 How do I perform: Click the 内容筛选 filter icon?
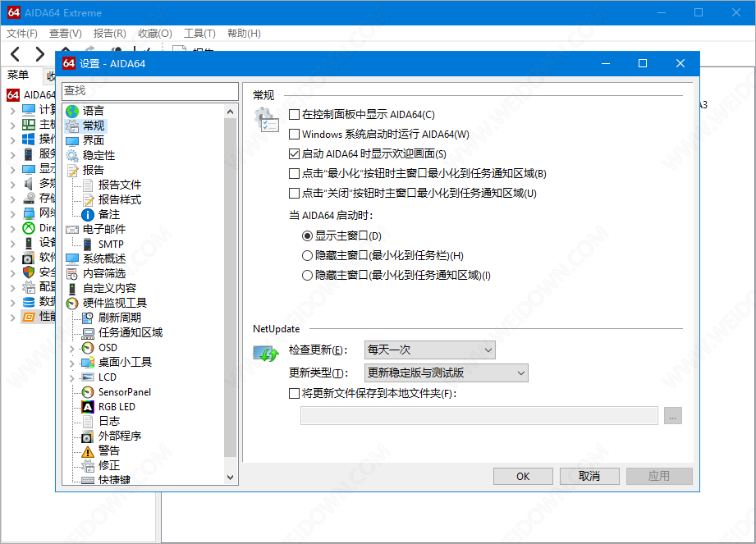[72, 274]
